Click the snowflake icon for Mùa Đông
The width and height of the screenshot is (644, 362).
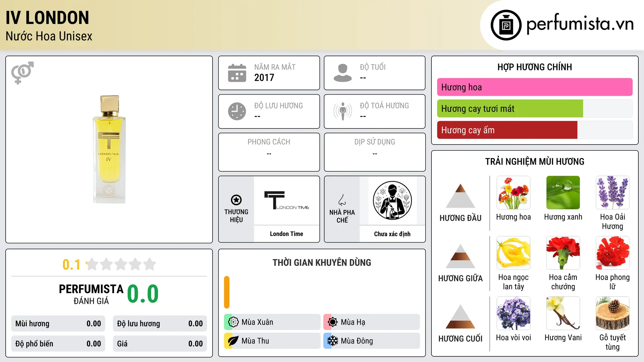click(x=333, y=341)
